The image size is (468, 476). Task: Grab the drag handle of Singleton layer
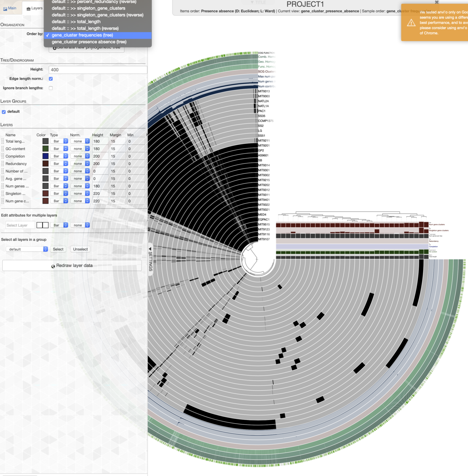(2, 194)
